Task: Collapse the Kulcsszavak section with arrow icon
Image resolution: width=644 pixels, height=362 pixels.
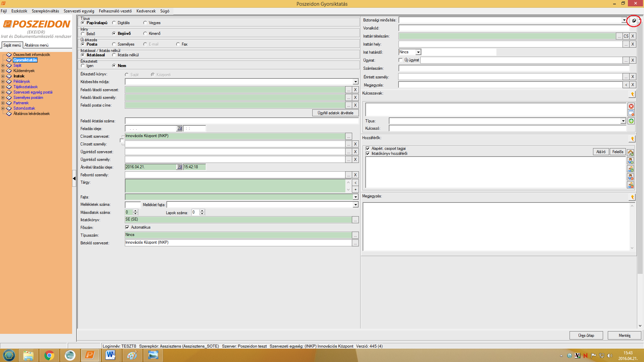Action: pos(632,94)
